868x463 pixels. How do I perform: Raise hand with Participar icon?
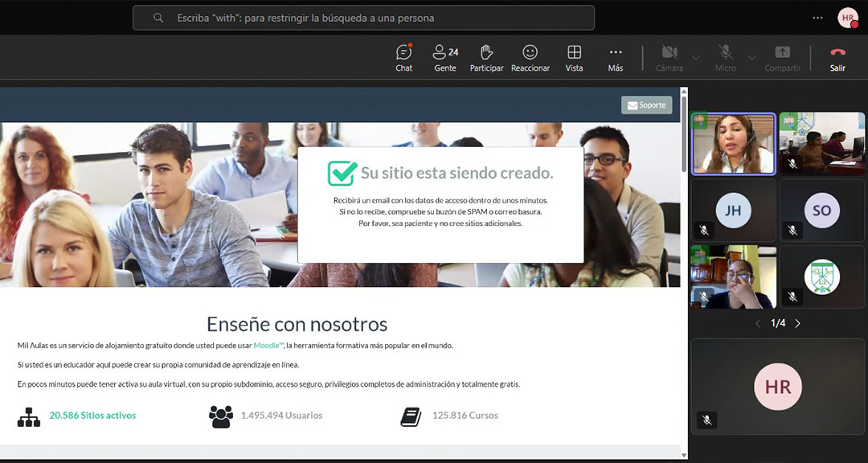[486, 57]
